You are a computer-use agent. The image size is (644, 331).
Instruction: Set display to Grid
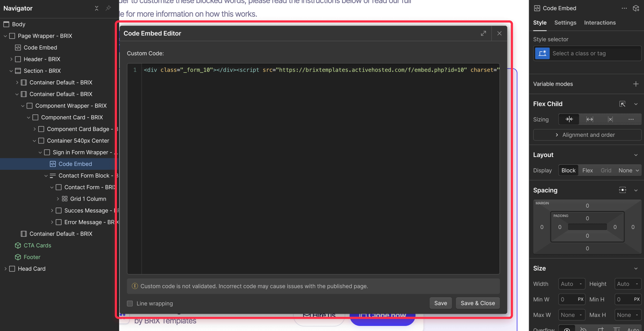pos(606,171)
